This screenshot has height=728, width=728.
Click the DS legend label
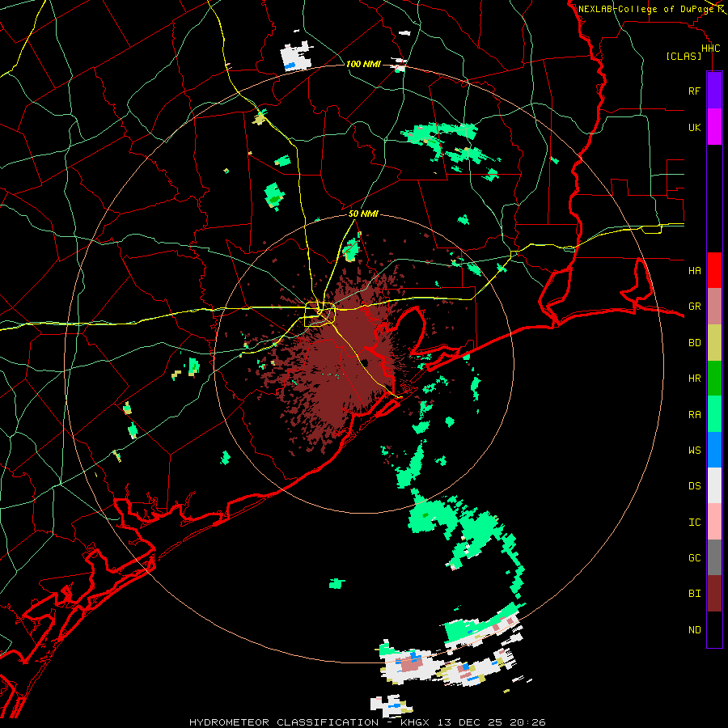[x=694, y=486]
